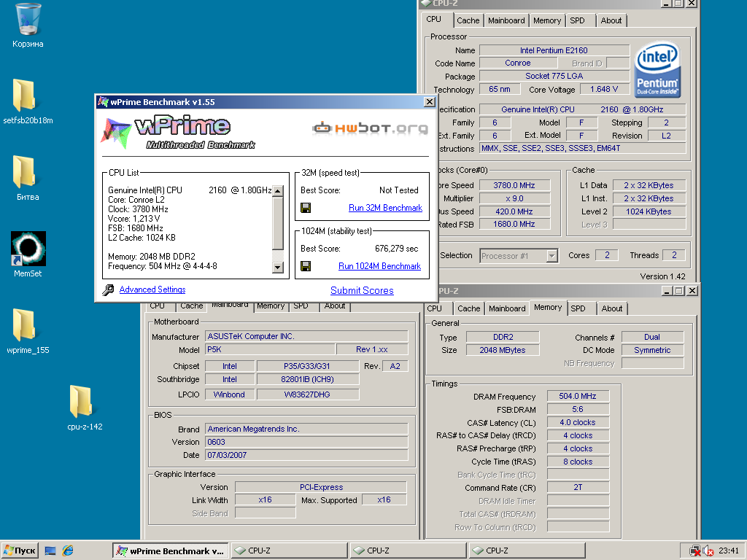Click the taskbar clock showing 23:41

[x=729, y=551]
